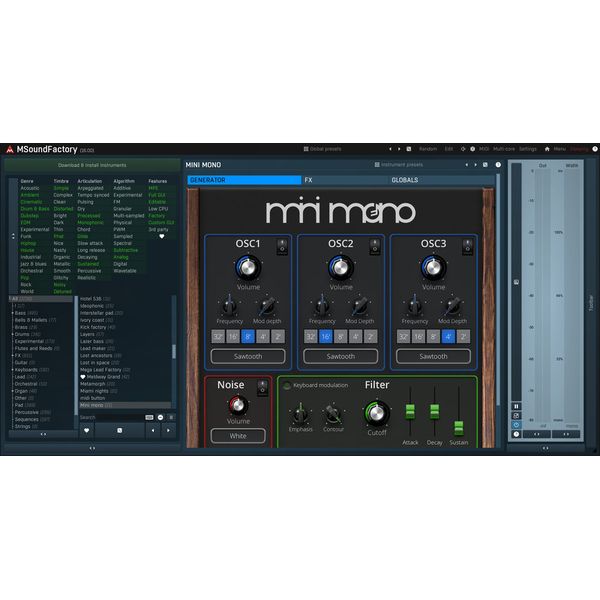Screen dimensions: 600x600
Task: Toggle the OSC3 on/off switch
Action: pos(467,247)
